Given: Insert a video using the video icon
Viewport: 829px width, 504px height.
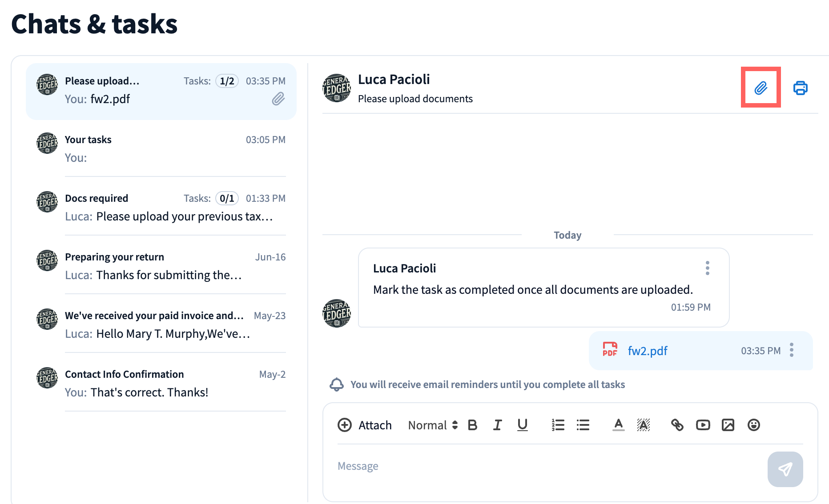Looking at the screenshot, I should pyautogui.click(x=703, y=425).
